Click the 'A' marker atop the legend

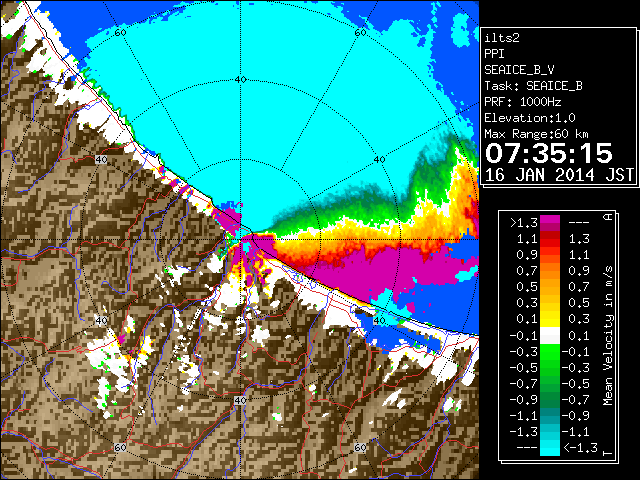click(x=608, y=217)
